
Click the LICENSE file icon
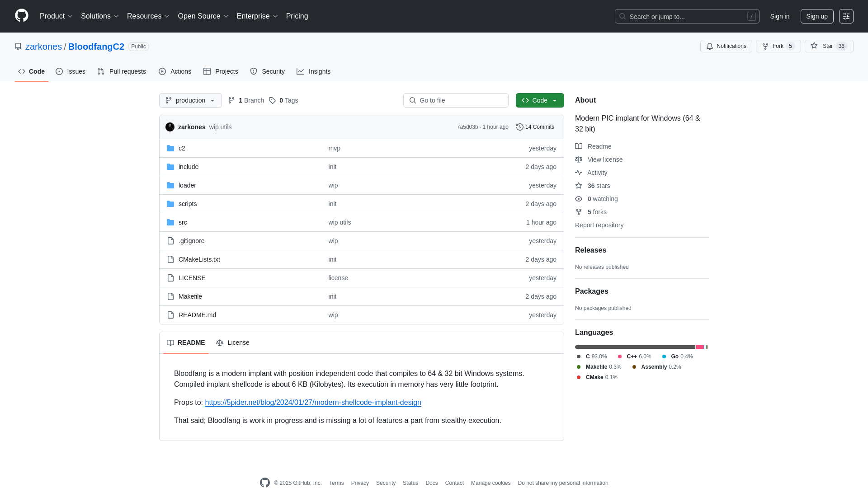(170, 278)
